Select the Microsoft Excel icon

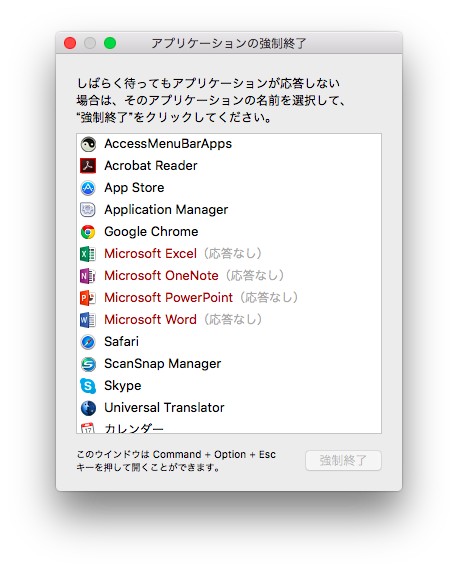click(x=88, y=254)
